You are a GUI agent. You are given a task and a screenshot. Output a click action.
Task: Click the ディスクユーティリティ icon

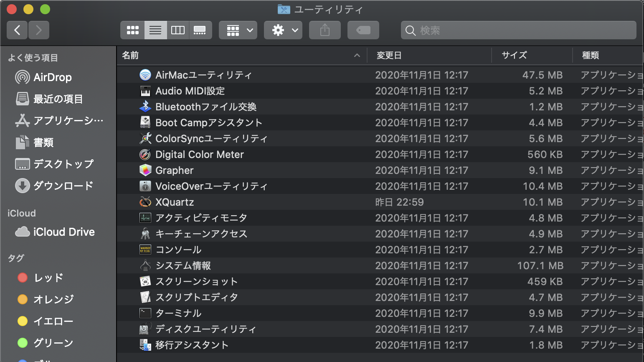tap(145, 329)
